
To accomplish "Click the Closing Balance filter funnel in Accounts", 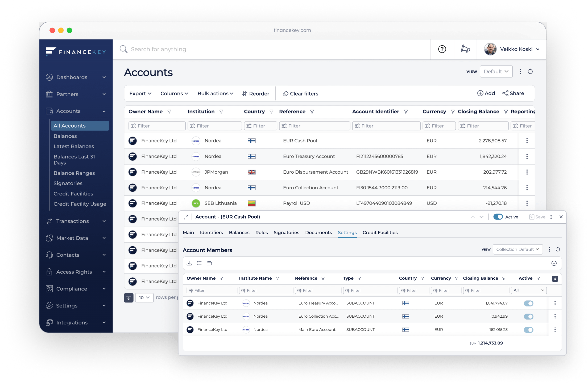I will [506, 112].
